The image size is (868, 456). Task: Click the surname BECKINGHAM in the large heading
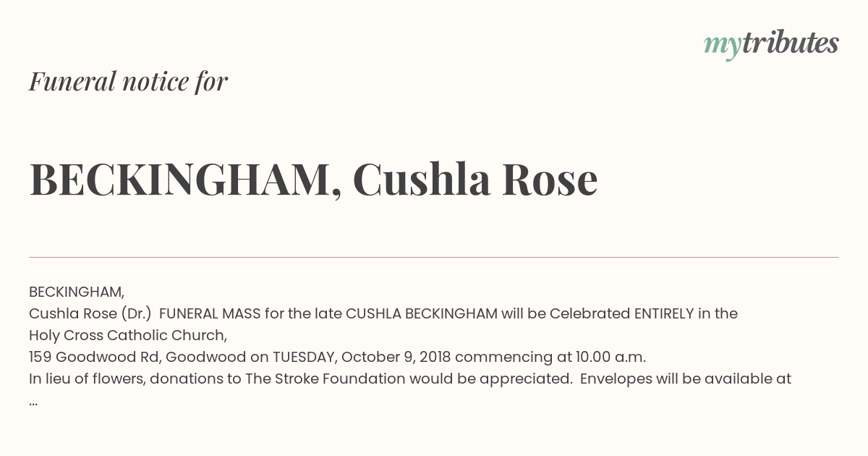click(x=185, y=180)
